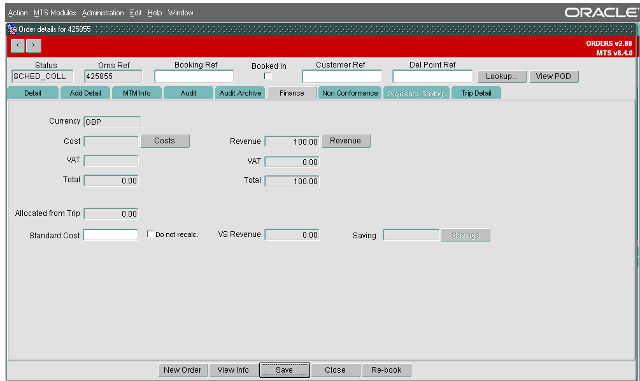Click the Costs button

tap(165, 141)
